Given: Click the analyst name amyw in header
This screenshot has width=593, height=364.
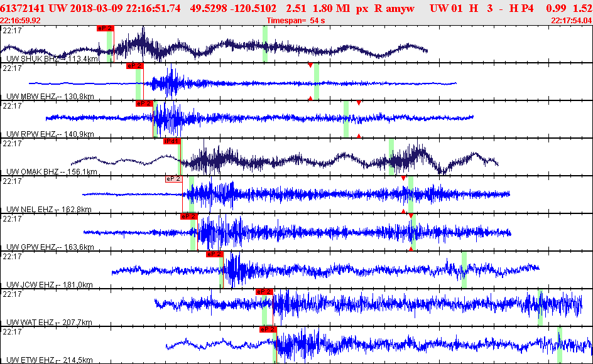Looking at the screenshot, I should pos(400,8).
